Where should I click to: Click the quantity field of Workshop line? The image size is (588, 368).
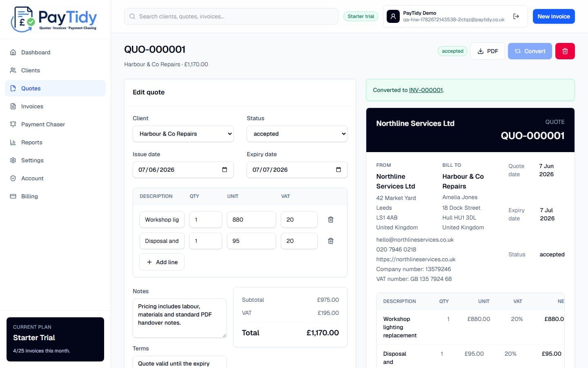pyautogui.click(x=206, y=220)
